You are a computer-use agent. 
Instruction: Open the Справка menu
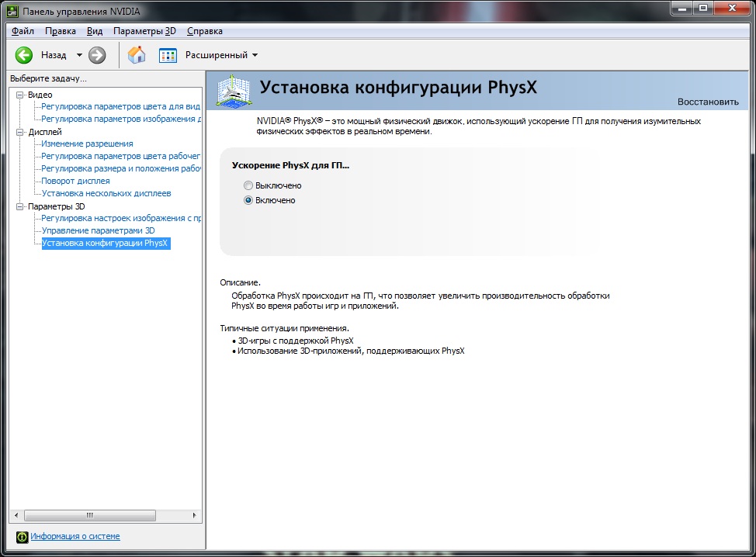tap(205, 31)
